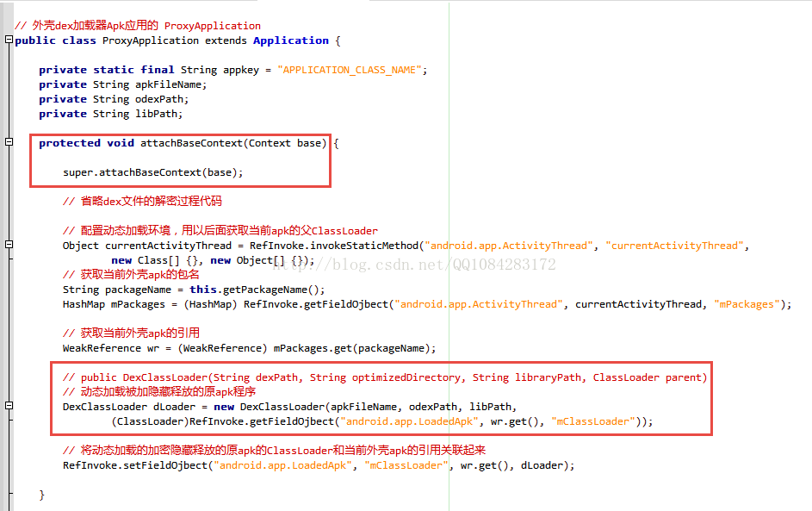Click the string "APPLICATION_CLASS_NAME"
The width and height of the screenshot is (812, 511).
pyautogui.click(x=349, y=70)
